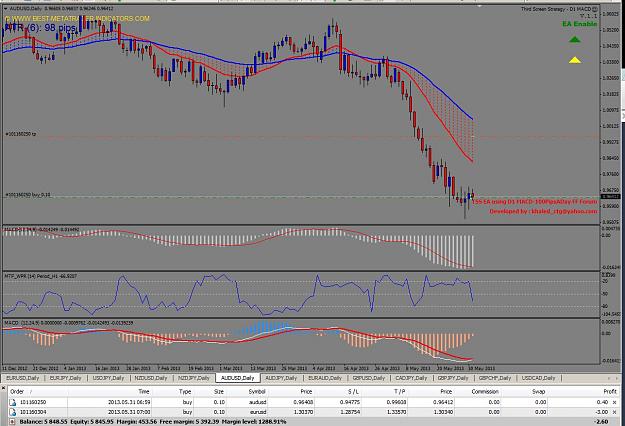
Task: Open the USDCAD,Daily chart tab
Action: pyautogui.click(x=538, y=378)
